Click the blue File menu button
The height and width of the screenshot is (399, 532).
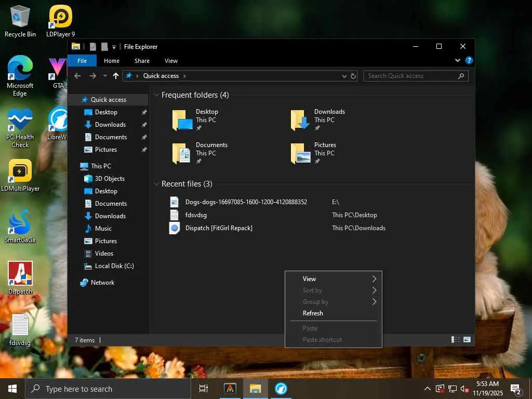pos(82,61)
